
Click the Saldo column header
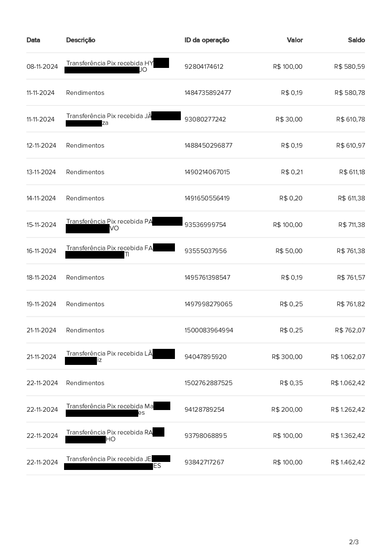click(x=356, y=40)
